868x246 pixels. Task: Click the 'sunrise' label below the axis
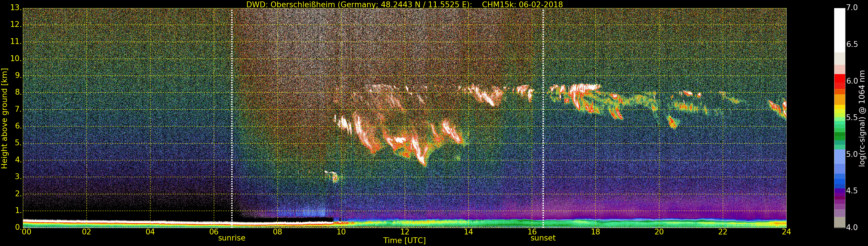[x=232, y=238]
